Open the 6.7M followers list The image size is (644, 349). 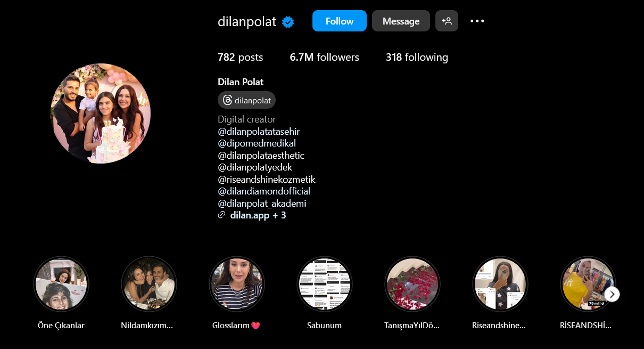[324, 57]
